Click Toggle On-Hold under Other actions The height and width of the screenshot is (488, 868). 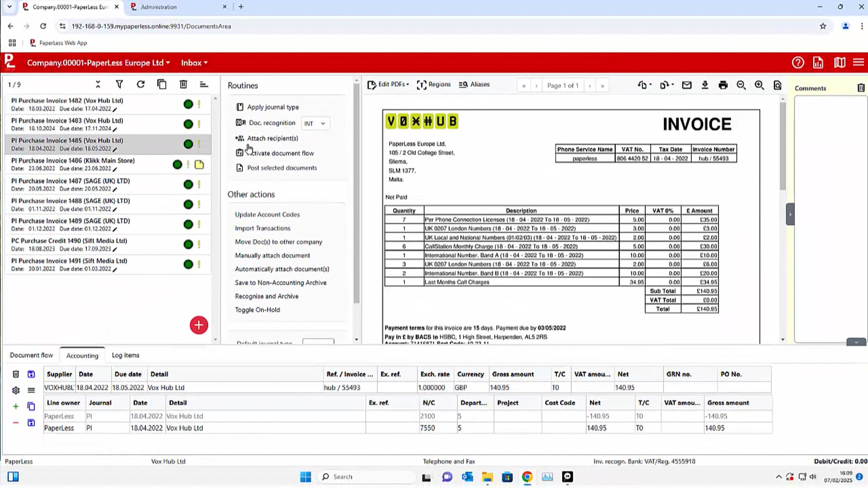click(x=257, y=310)
